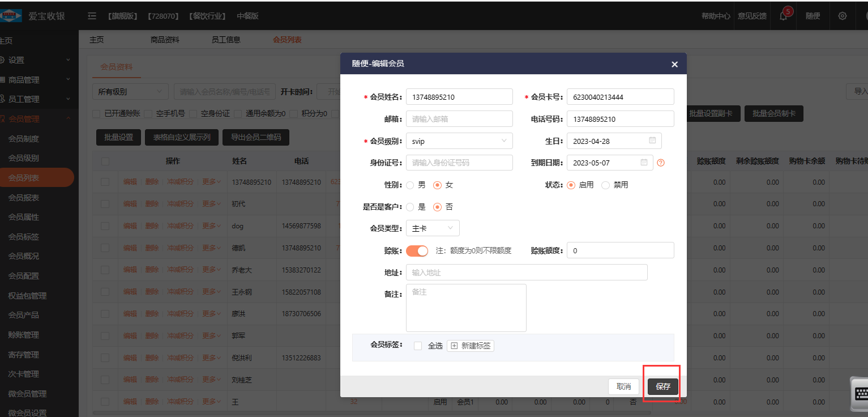Open the calendar icon in 生日 field
This screenshot has height=417, width=868.
tap(652, 141)
